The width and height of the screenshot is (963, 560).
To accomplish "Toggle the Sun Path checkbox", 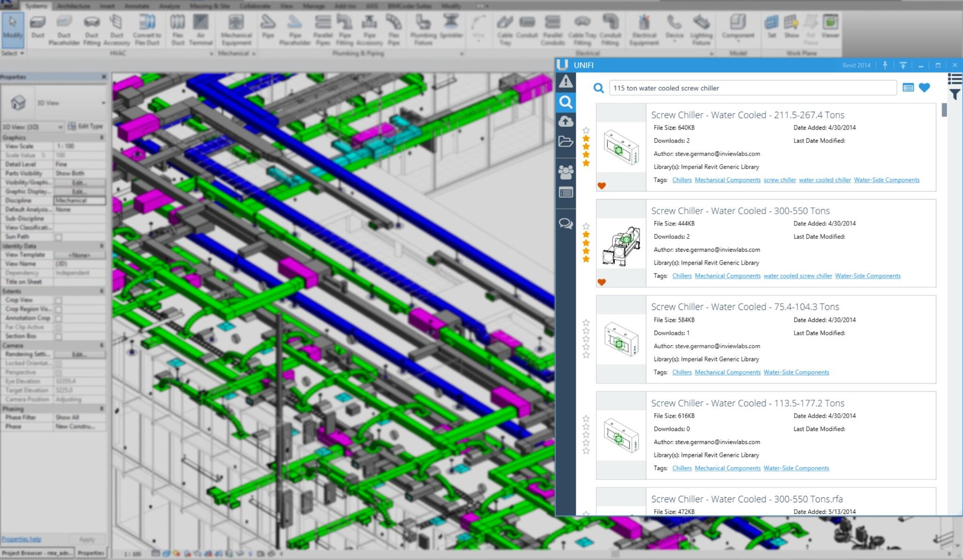I will (58, 237).
